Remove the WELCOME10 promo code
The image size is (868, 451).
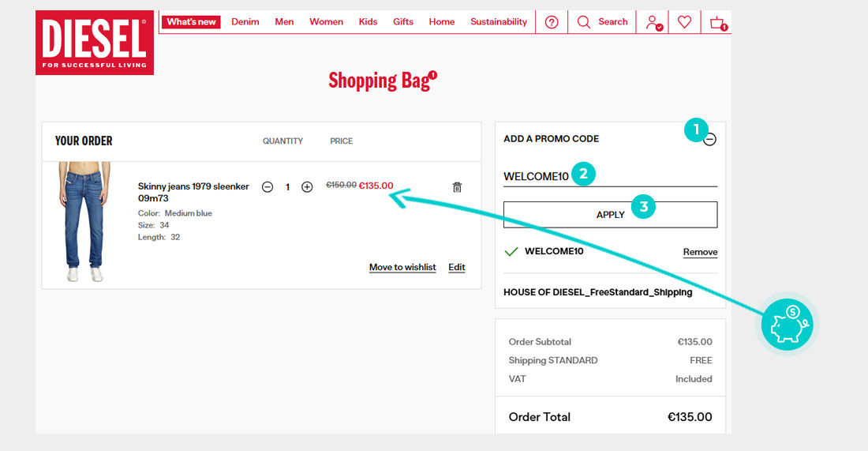pyautogui.click(x=700, y=251)
